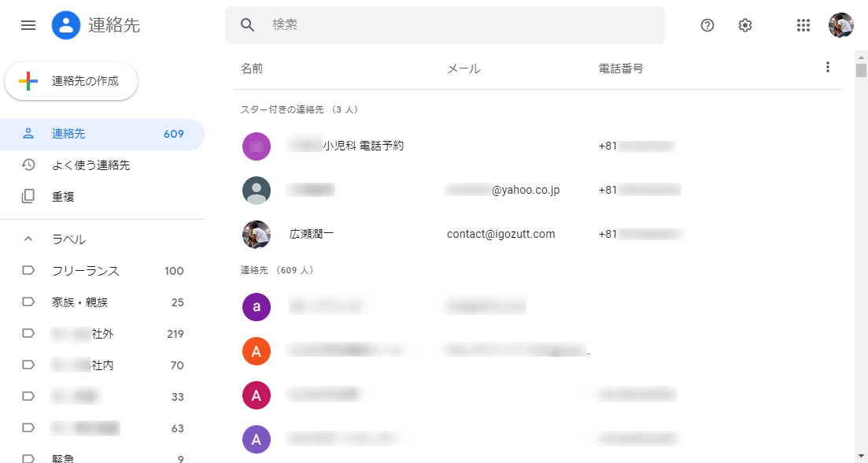This screenshot has width=868, height=463.
Task: Open list options three-dot menu
Action: click(x=827, y=68)
